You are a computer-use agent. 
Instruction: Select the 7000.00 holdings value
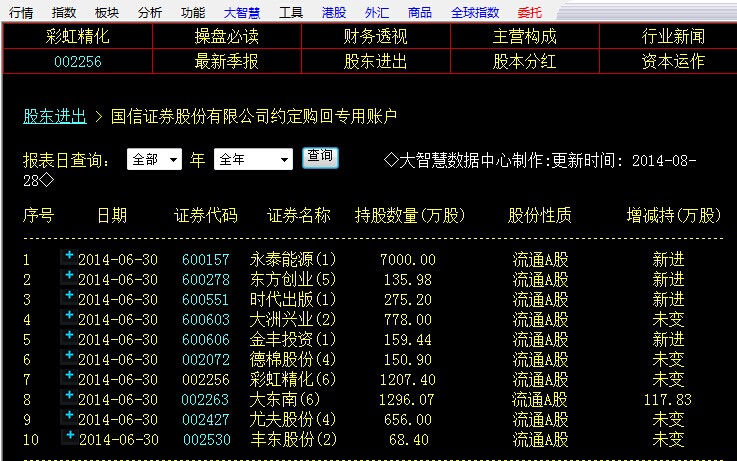[408, 259]
